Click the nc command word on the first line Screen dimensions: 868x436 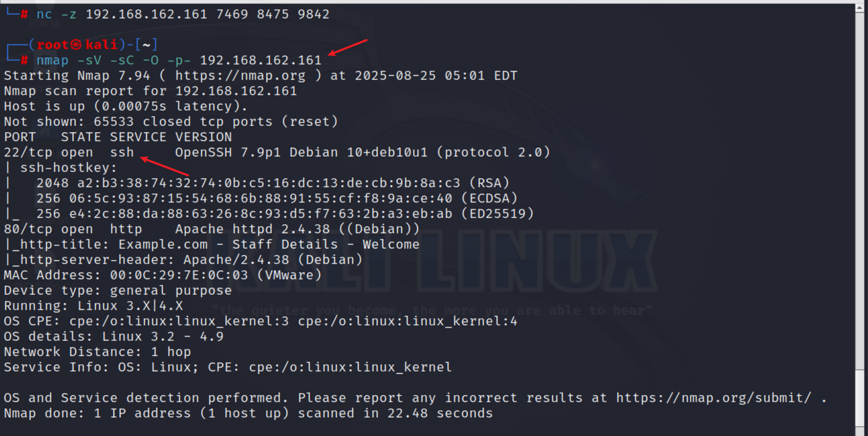(x=44, y=14)
